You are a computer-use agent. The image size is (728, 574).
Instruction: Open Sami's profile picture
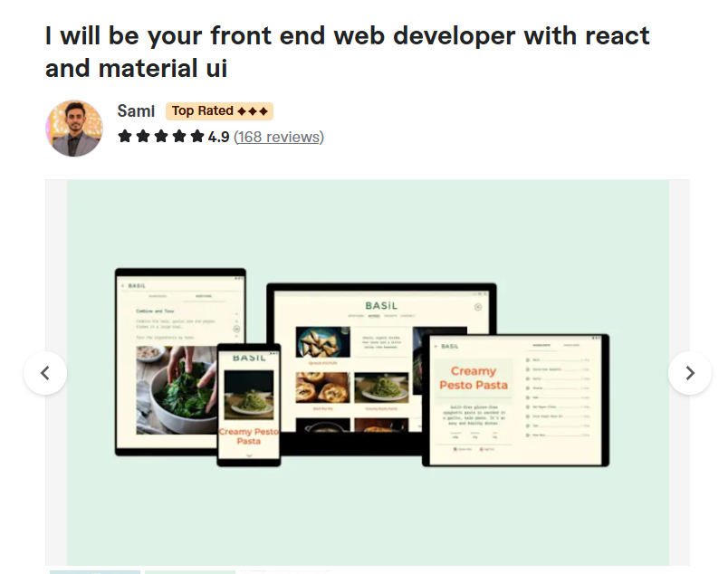(x=74, y=129)
